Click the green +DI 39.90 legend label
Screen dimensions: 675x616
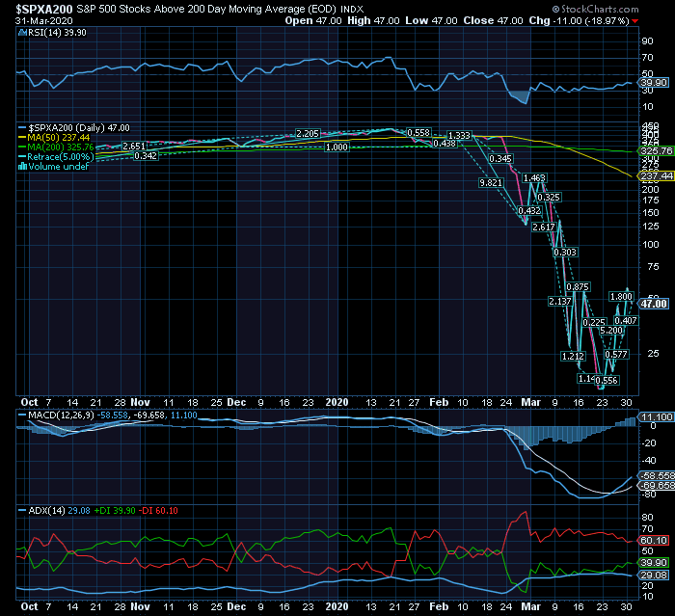[115, 511]
